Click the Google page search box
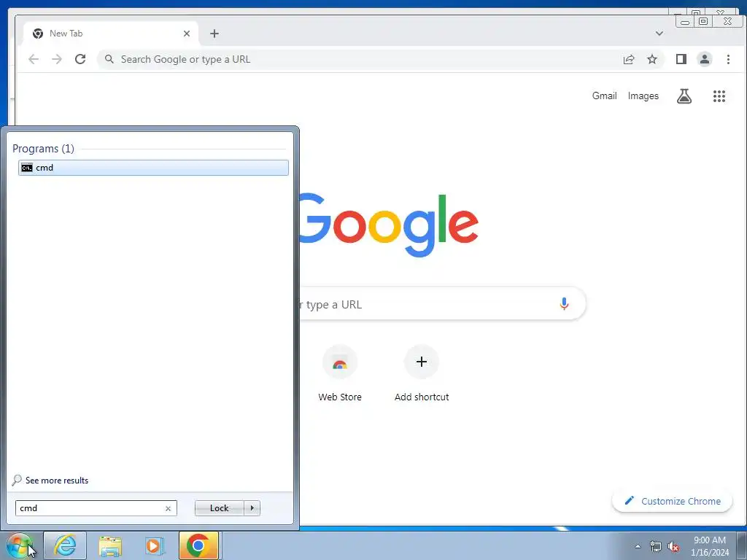747x560 pixels. tap(429, 304)
